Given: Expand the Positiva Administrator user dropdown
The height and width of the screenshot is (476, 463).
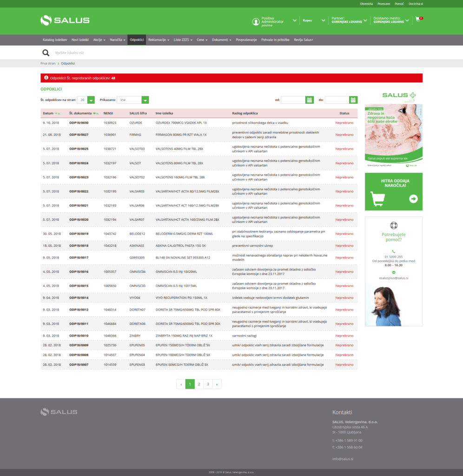Looking at the screenshot, I should [x=295, y=20].
